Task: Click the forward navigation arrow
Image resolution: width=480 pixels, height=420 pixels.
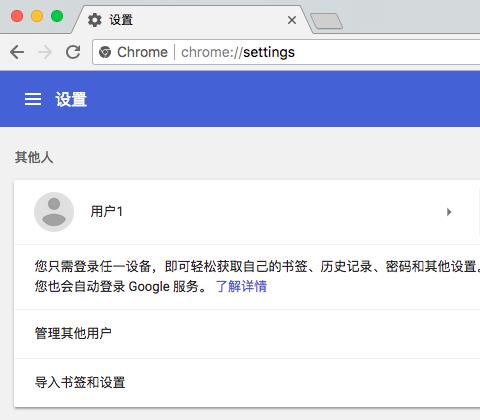Action: click(x=45, y=52)
